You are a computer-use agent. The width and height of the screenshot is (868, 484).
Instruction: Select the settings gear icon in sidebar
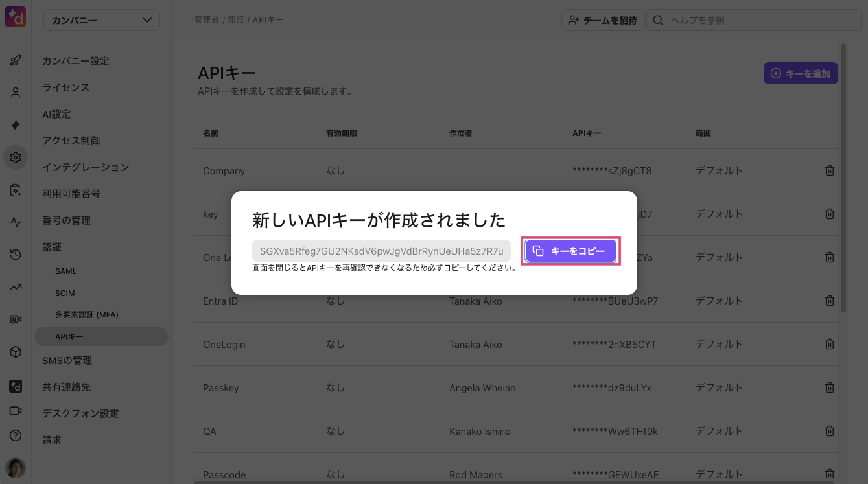point(16,157)
